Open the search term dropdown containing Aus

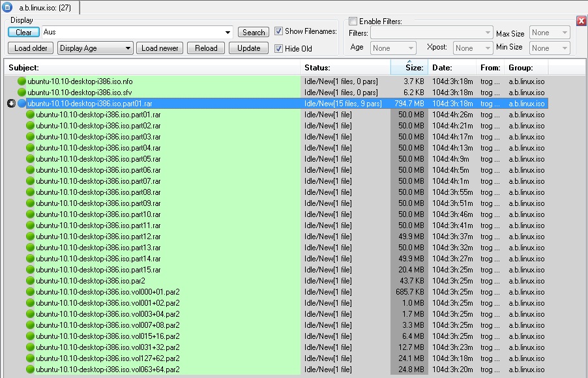(228, 32)
